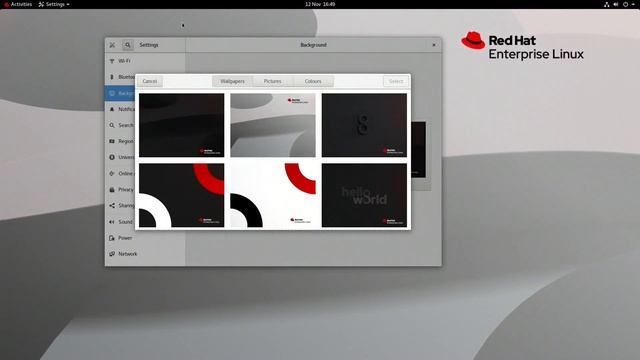Viewport: 640px width, 360px height.
Task: Choose the plain dark wave wallpaper thumbnail
Action: (181, 125)
